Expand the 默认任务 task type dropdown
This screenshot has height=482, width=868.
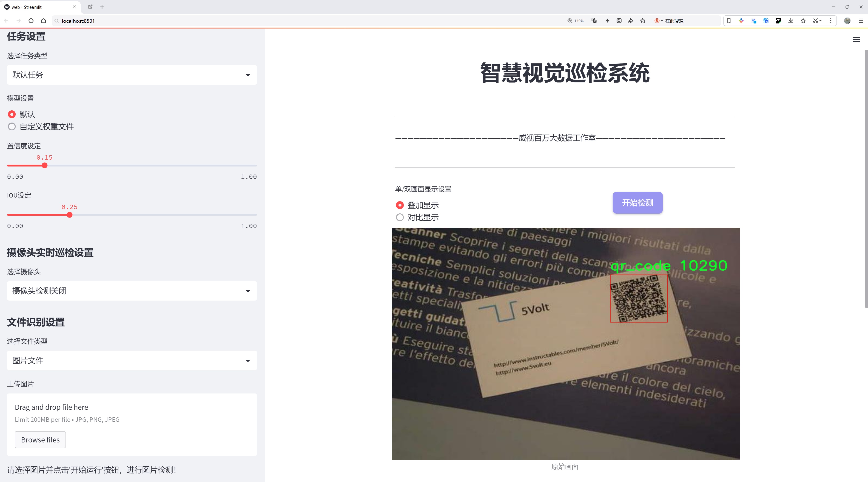pos(132,75)
